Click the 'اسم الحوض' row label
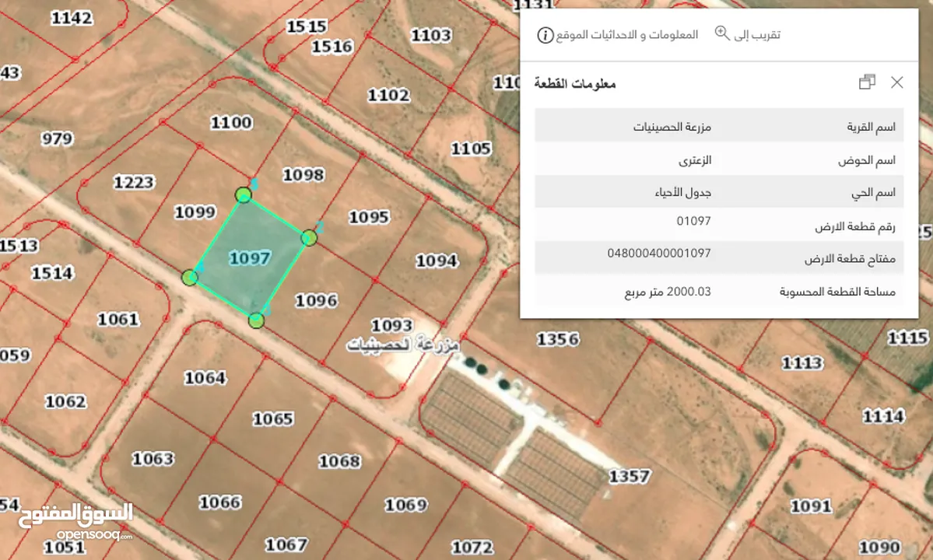Screen dimensions: 933x560 [x=867, y=160]
